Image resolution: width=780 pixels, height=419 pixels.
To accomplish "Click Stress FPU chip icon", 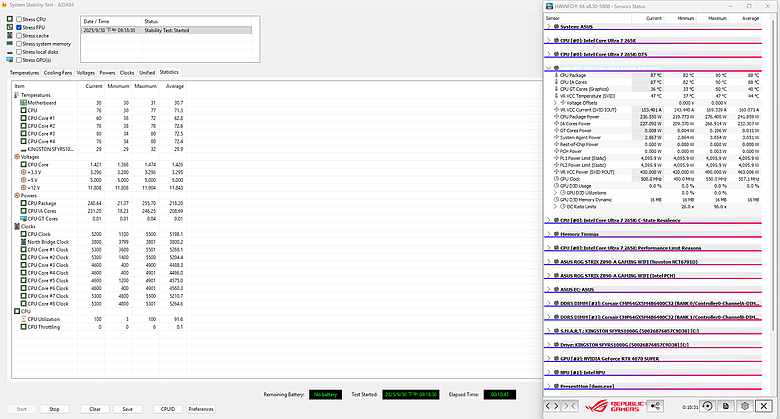I will pos(9,27).
